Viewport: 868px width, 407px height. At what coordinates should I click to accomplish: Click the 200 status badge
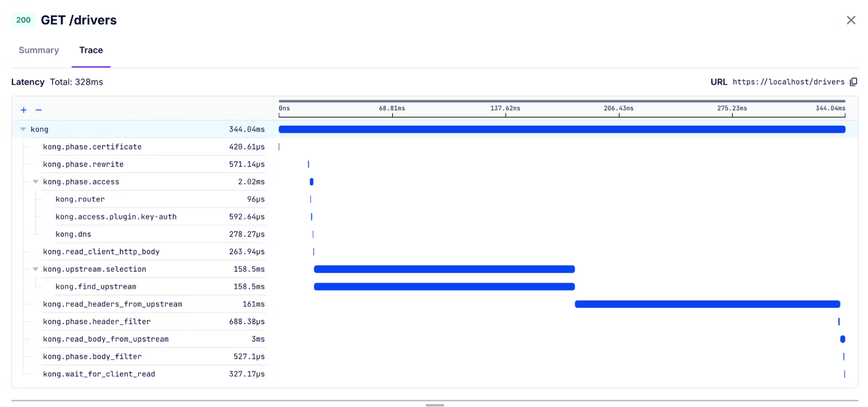pyautogui.click(x=23, y=20)
